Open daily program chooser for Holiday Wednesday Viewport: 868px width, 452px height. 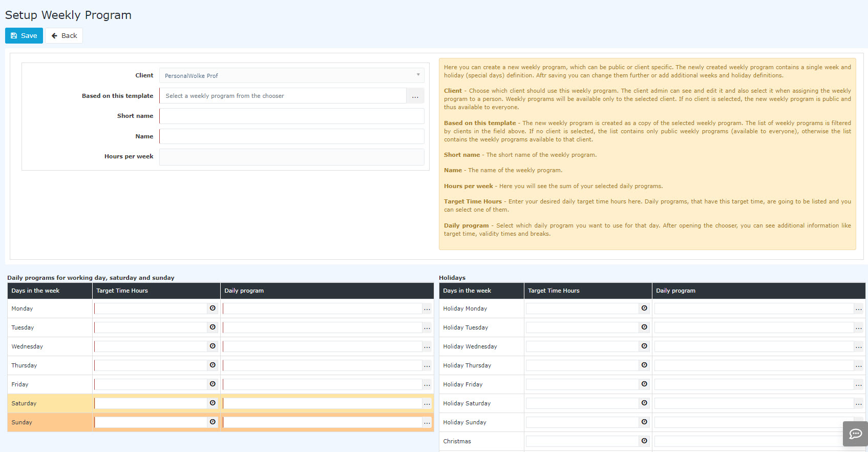pos(859,346)
